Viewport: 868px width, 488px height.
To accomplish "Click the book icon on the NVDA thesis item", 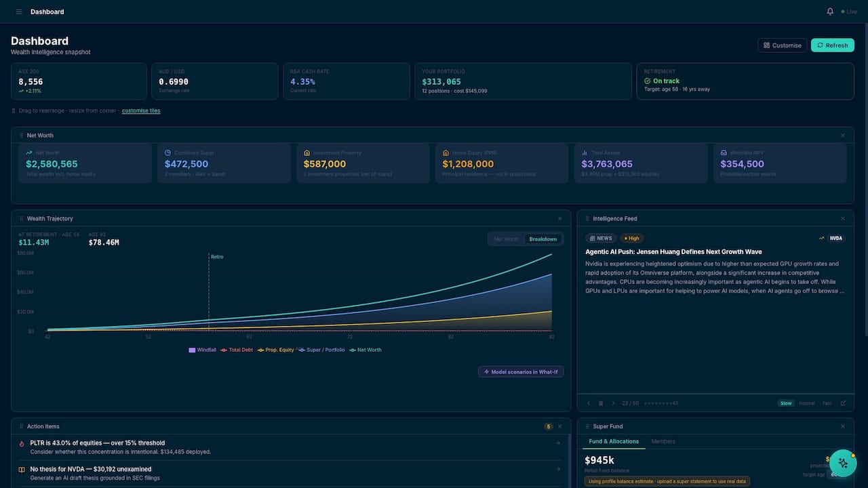I will tap(20, 468).
